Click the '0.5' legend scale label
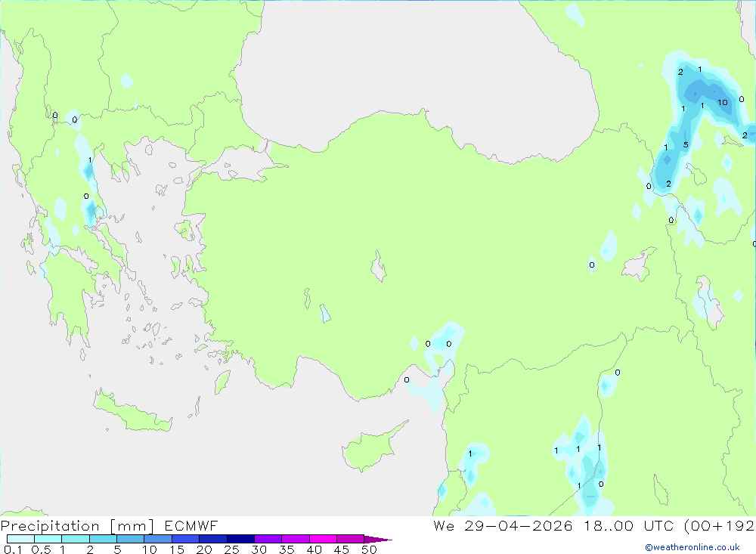The width and height of the screenshot is (756, 554). 41,549
